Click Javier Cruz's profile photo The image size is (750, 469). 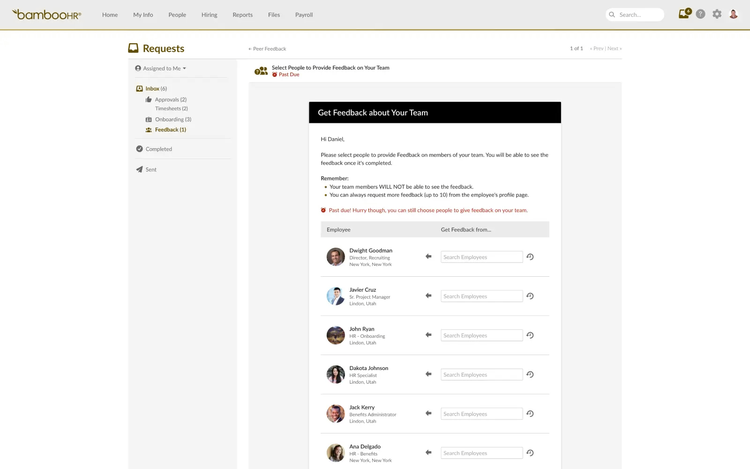click(335, 296)
